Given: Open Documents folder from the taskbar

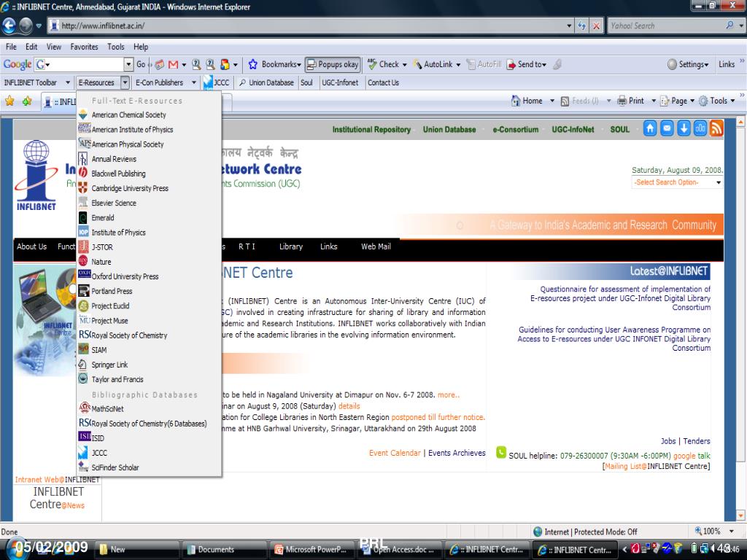Looking at the screenshot, I should 224,550.
